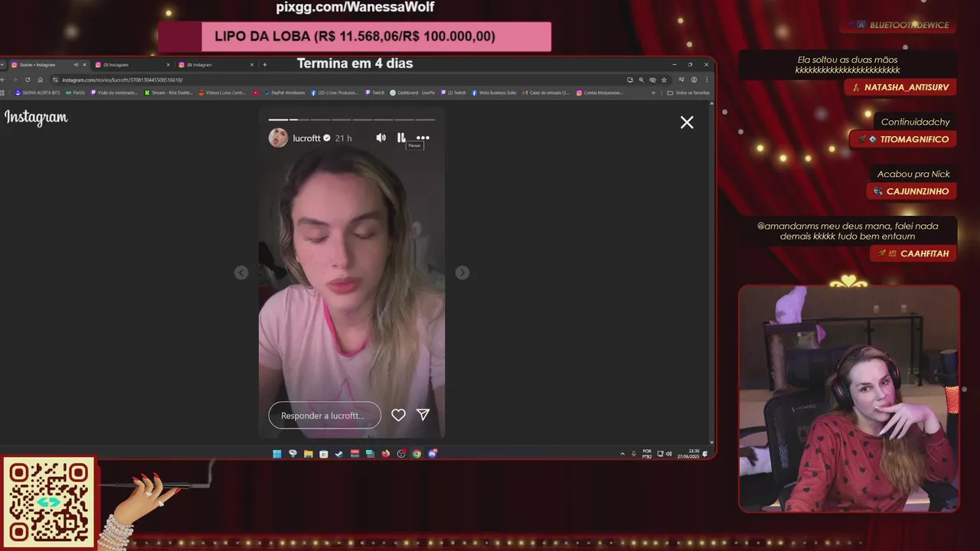
Task: Open the 'Meta Business Suite' bookmark
Action: [495, 93]
